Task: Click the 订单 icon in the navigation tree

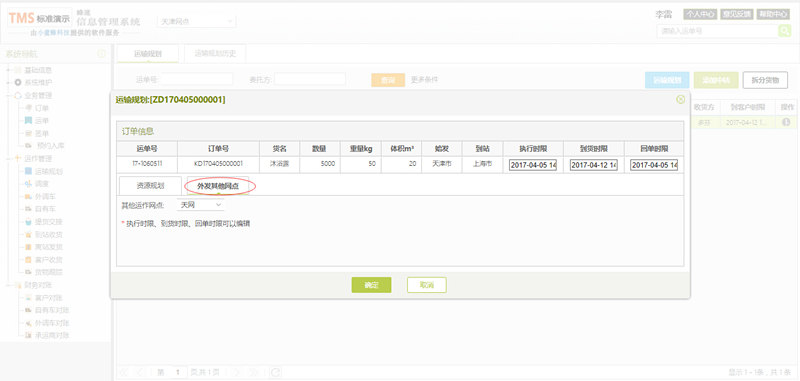Action: (29, 108)
